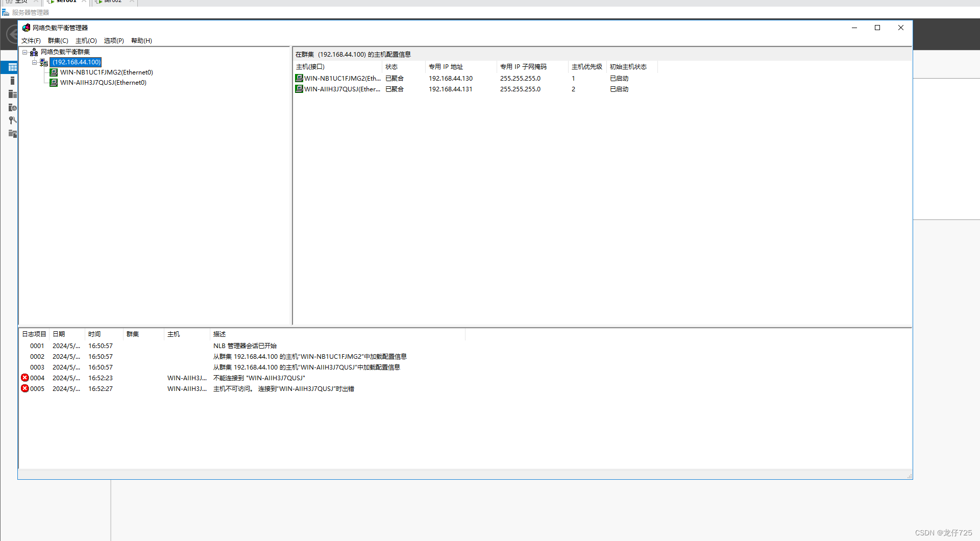This screenshot has width=980, height=541.
Task: Open the 群集(C) menu
Action: [x=58, y=41]
